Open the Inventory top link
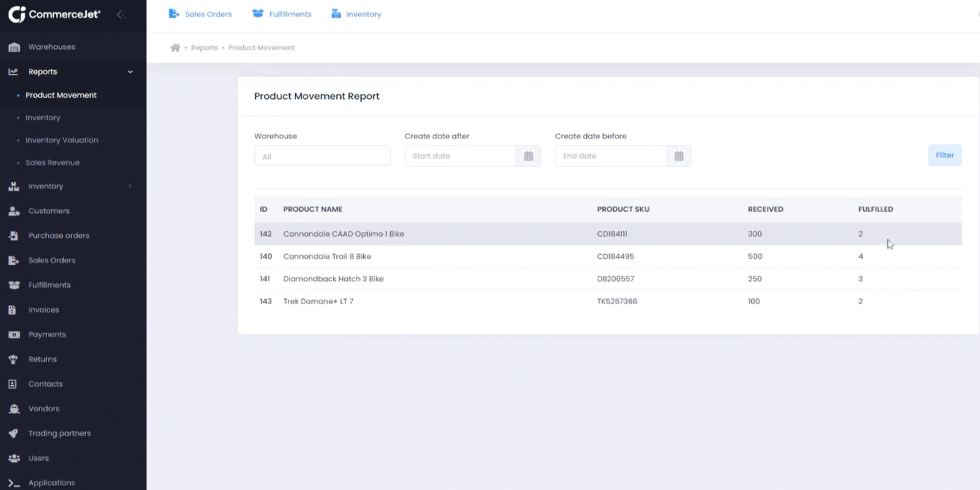The width and height of the screenshot is (980, 490). (x=363, y=14)
